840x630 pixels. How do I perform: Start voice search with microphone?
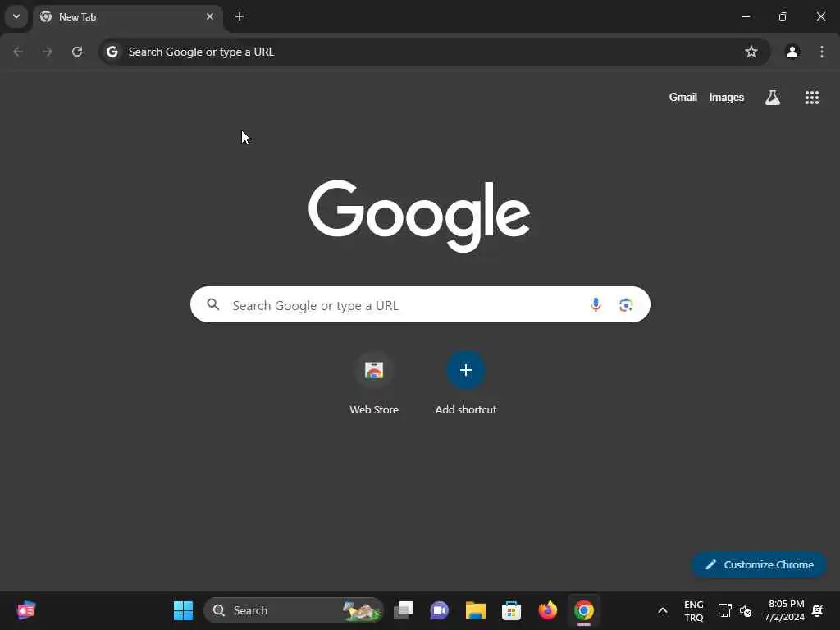tap(596, 304)
